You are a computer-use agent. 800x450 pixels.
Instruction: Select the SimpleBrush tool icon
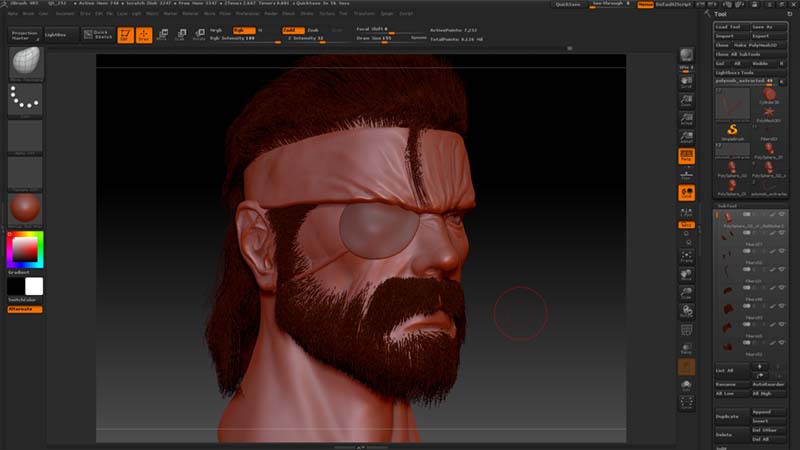click(732, 130)
